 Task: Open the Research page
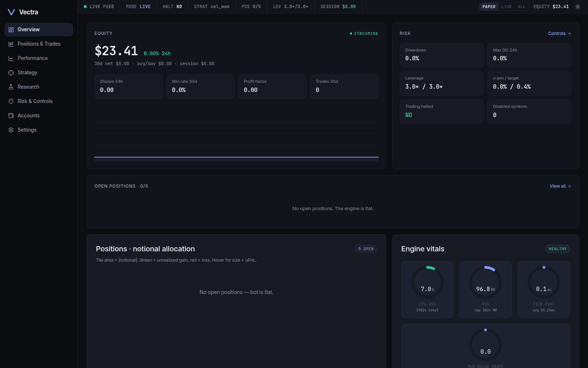click(x=39, y=87)
